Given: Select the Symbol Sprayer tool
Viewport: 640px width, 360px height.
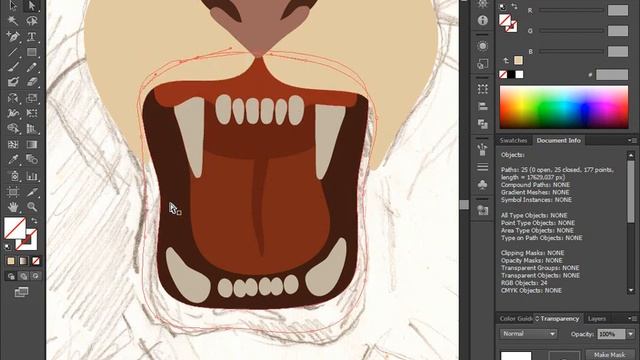Looking at the screenshot, I should (x=13, y=176).
